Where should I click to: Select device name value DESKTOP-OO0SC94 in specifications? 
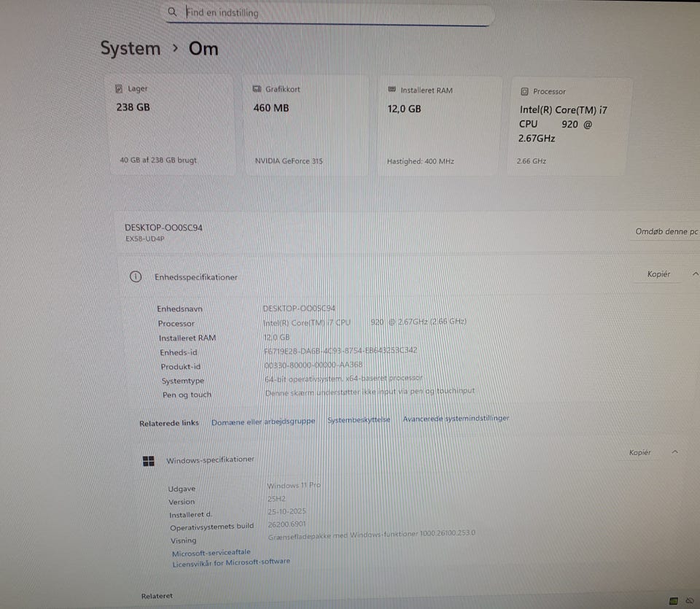coord(299,308)
